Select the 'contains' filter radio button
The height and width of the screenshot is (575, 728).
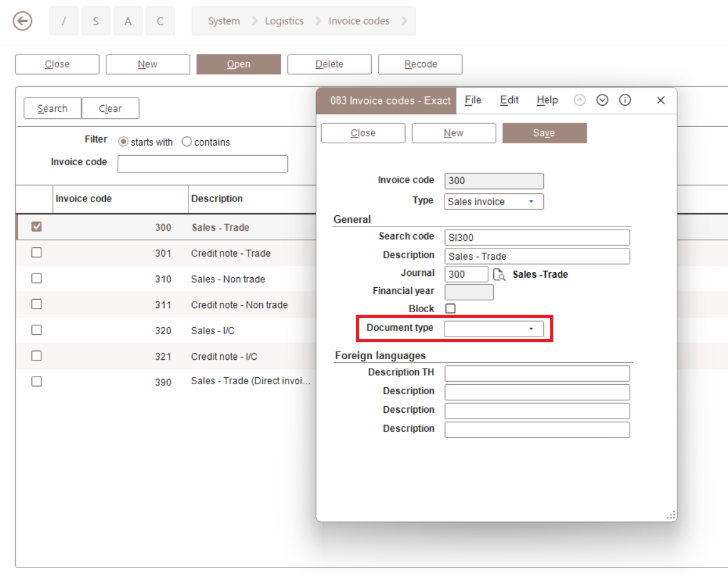coord(187,142)
